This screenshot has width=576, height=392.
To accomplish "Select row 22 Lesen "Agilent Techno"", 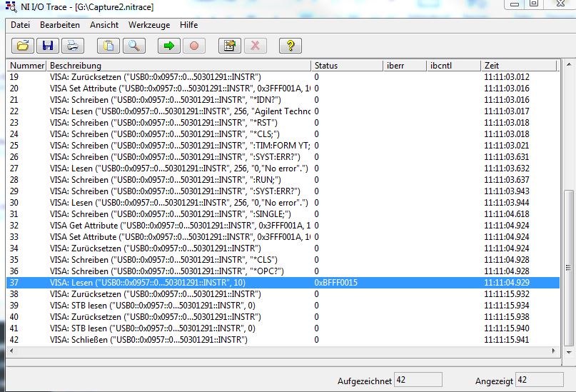I will click(283, 111).
